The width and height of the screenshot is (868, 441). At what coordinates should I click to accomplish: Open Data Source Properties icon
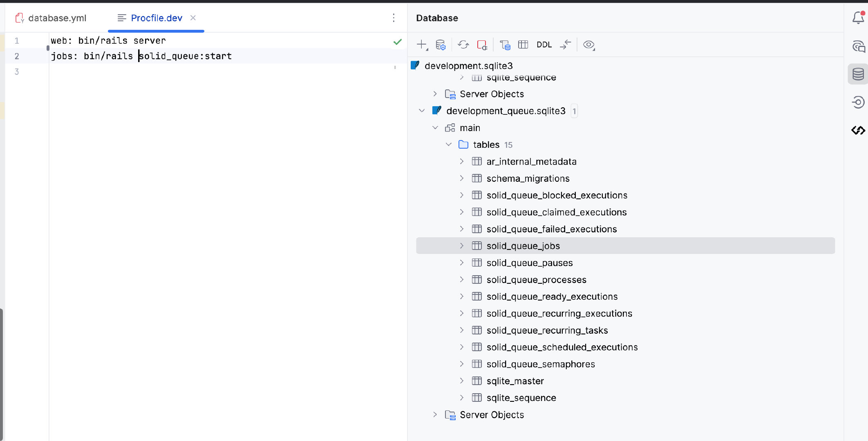(x=441, y=45)
